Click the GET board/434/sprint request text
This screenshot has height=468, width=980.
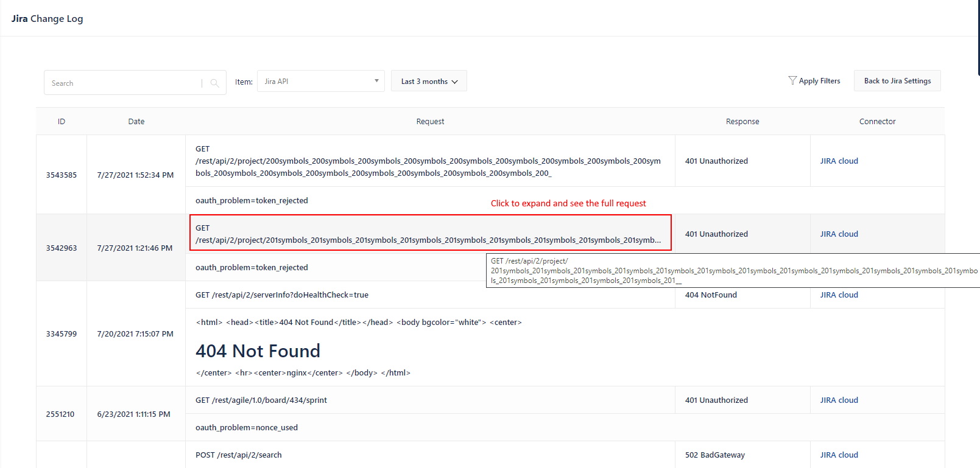pos(261,400)
